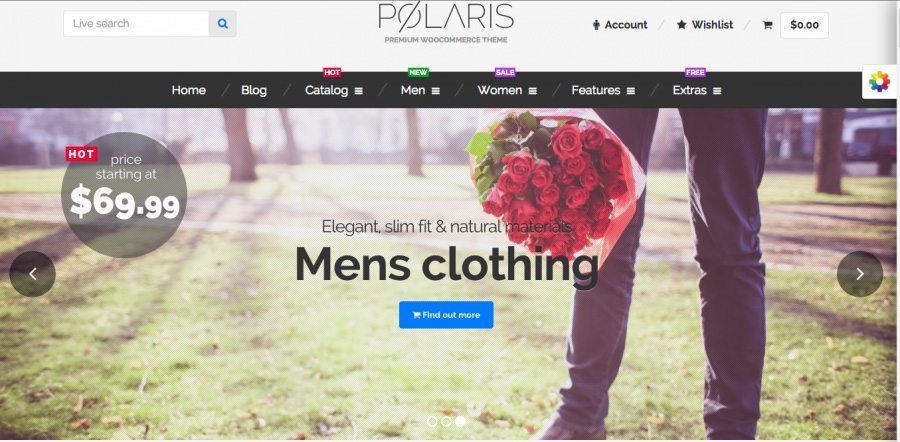Expand the Men menu dropdown
The width and height of the screenshot is (900, 442).
tap(420, 90)
